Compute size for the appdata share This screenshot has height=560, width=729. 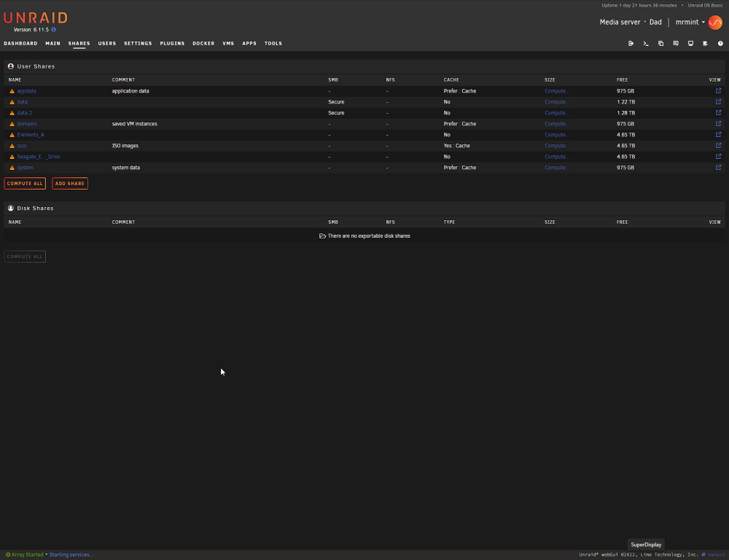click(556, 91)
